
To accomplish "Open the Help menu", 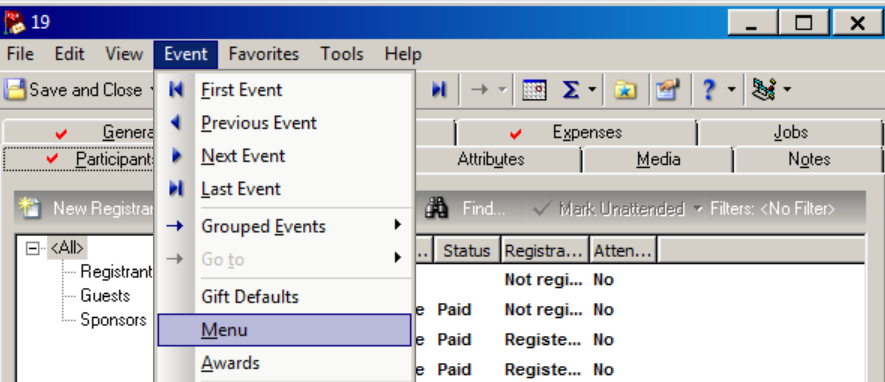I will [x=403, y=54].
